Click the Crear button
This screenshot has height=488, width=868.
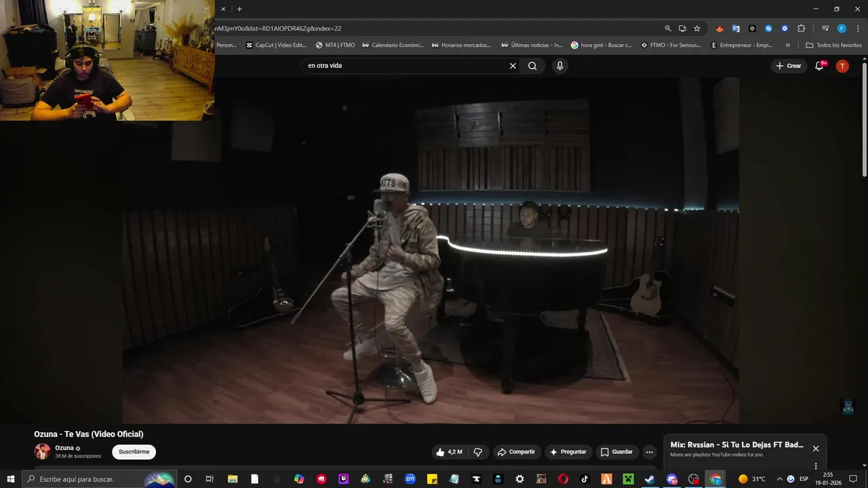[788, 66]
